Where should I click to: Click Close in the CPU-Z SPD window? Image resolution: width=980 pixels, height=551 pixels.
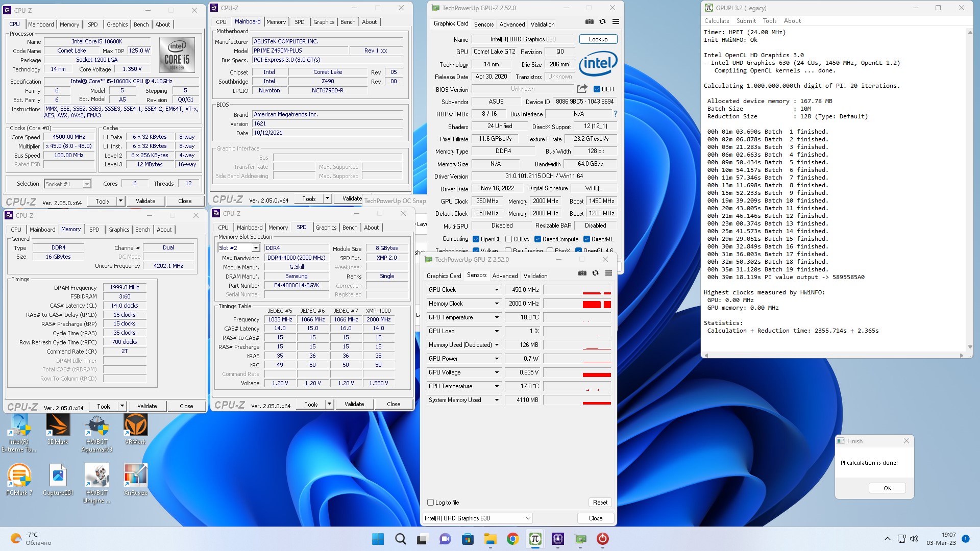click(394, 404)
